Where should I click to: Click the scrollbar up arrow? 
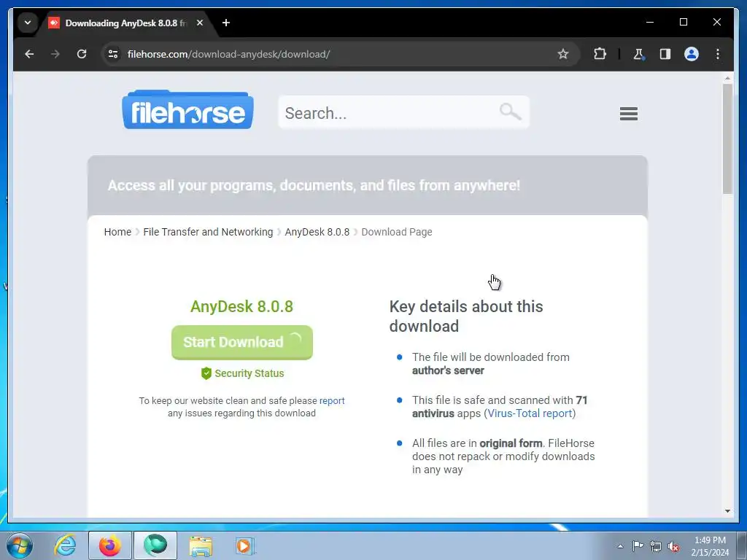point(727,77)
